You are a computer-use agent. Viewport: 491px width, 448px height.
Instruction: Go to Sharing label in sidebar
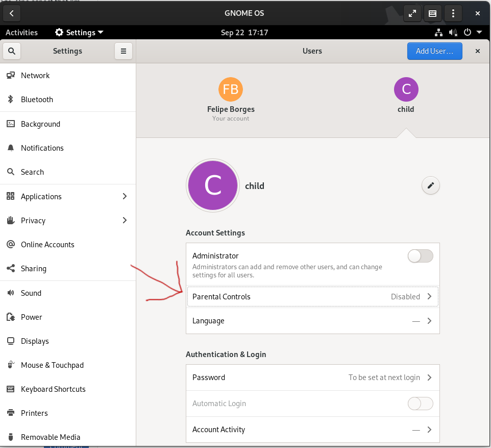pyautogui.click(x=34, y=269)
